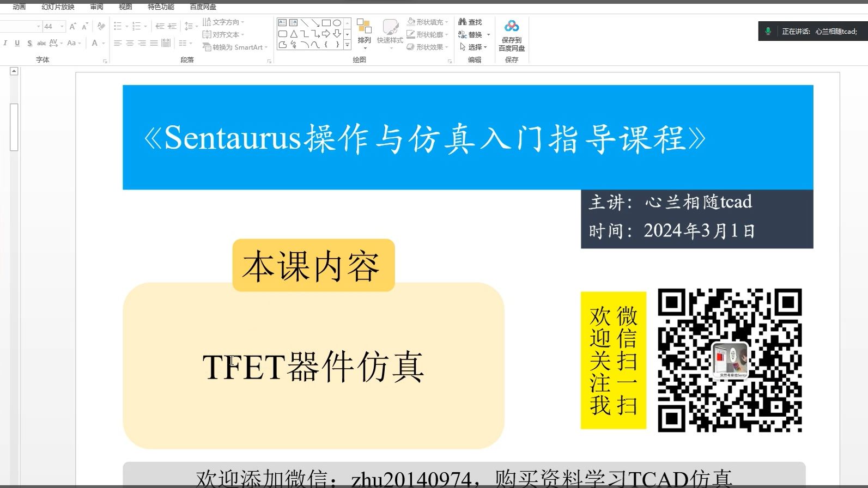The height and width of the screenshot is (488, 868).
Task: Open 形状轮廓 shape outline options
Action: (427, 34)
